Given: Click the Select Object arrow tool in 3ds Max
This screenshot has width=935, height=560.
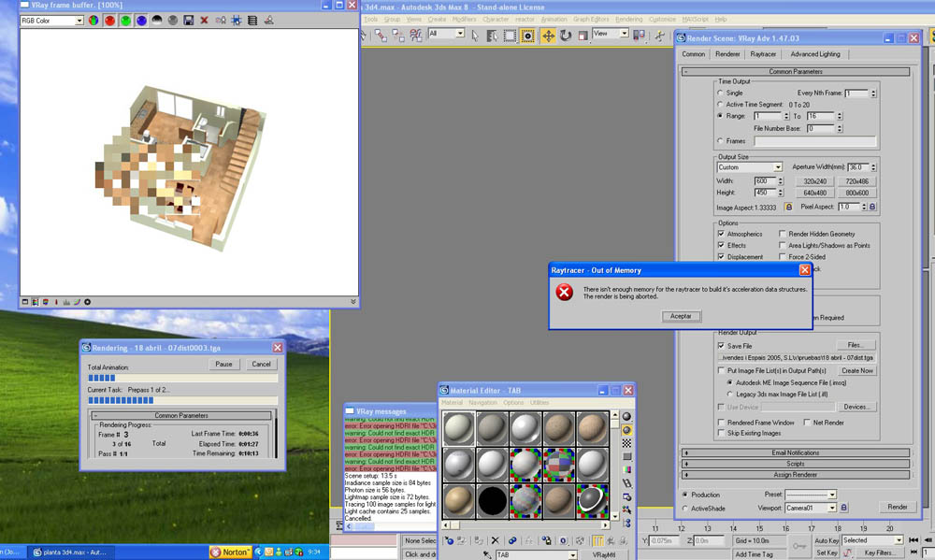Looking at the screenshot, I should click(475, 36).
